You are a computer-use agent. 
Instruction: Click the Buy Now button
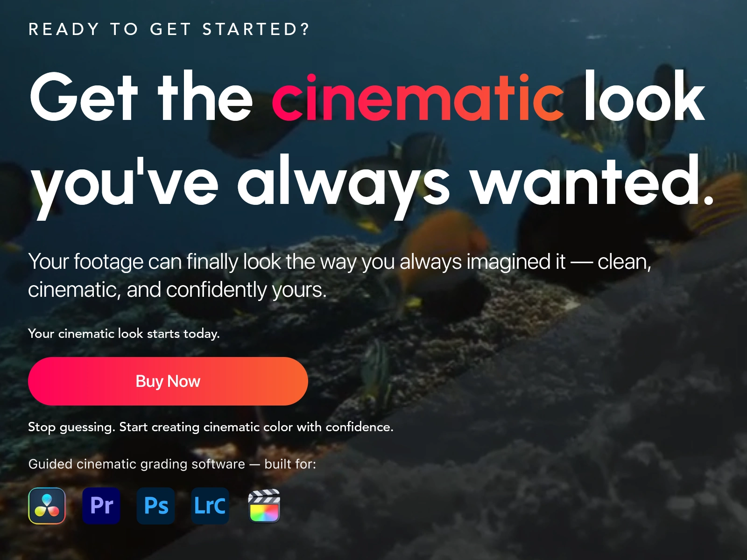click(168, 381)
